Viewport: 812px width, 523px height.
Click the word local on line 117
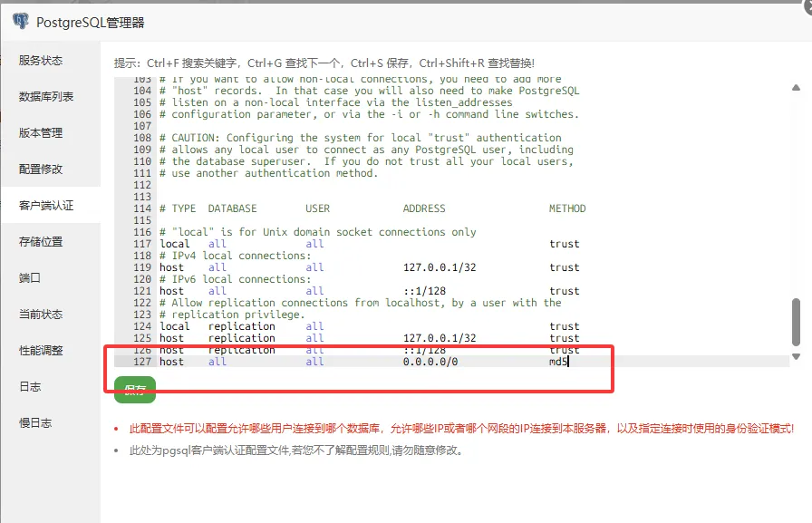[x=175, y=244]
